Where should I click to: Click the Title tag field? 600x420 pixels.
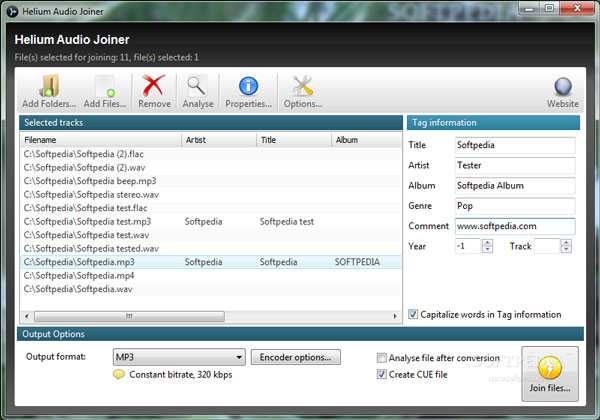(515, 145)
